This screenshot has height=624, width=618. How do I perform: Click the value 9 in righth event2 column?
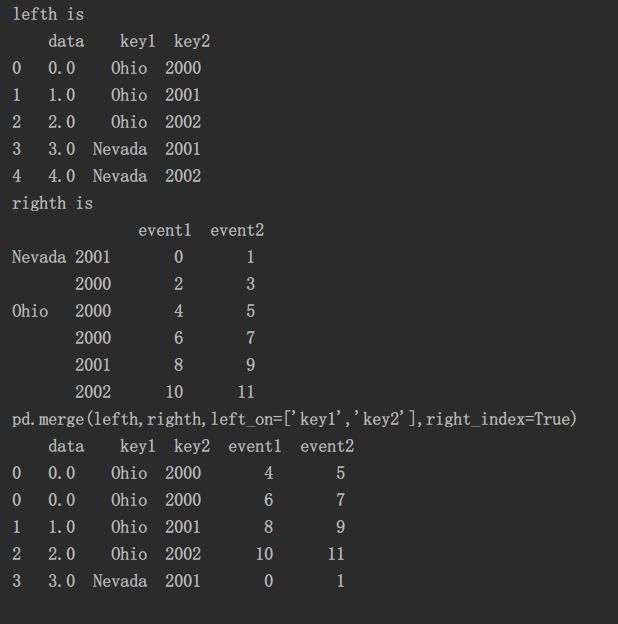pos(250,365)
